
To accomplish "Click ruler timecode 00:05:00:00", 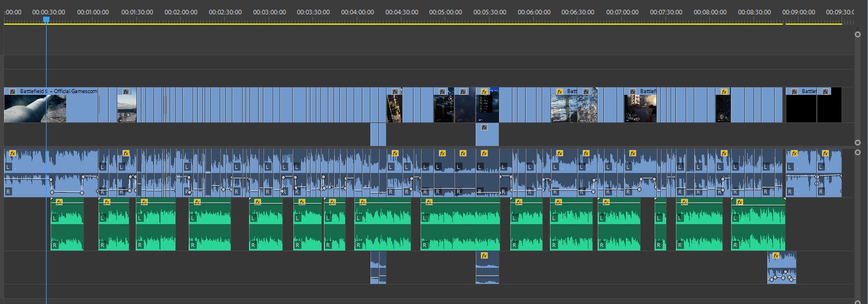I will click(445, 12).
